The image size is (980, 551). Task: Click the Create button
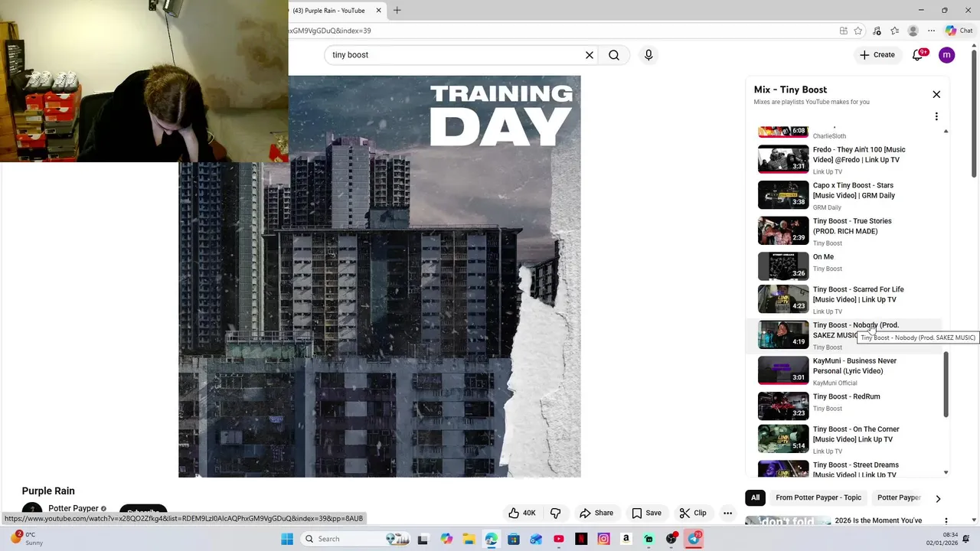(877, 55)
